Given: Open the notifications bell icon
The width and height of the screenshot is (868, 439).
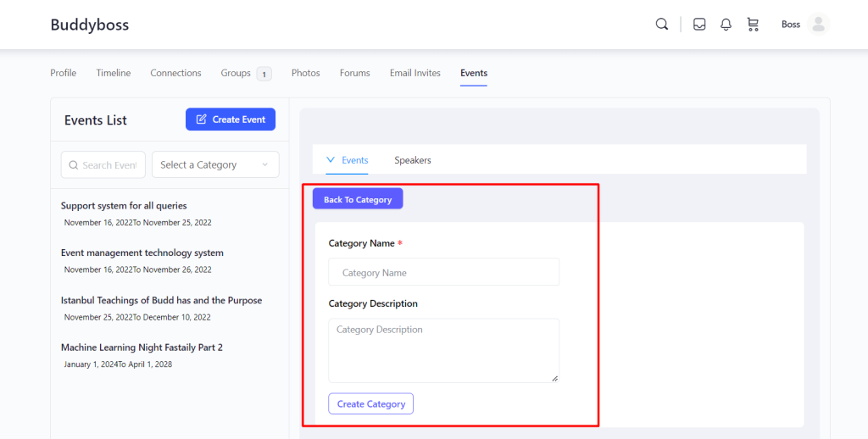Looking at the screenshot, I should 726,25.
